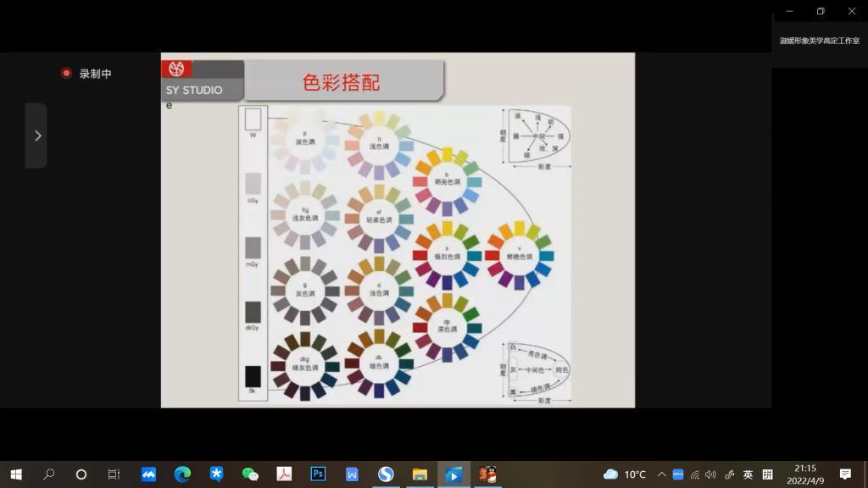Viewport: 868px width, 488px height.
Task: Expand the left side panel arrow
Action: pyautogui.click(x=36, y=136)
